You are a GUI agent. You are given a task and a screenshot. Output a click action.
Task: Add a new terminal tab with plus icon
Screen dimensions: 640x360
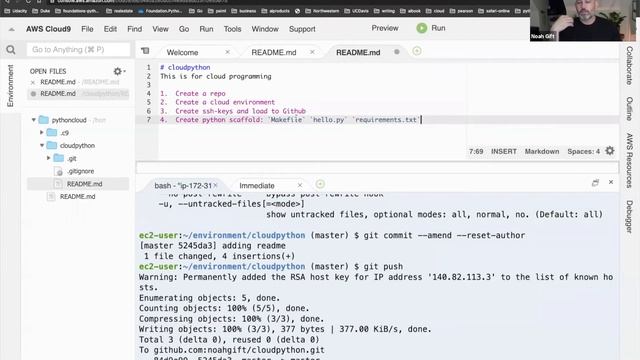coord(320,184)
